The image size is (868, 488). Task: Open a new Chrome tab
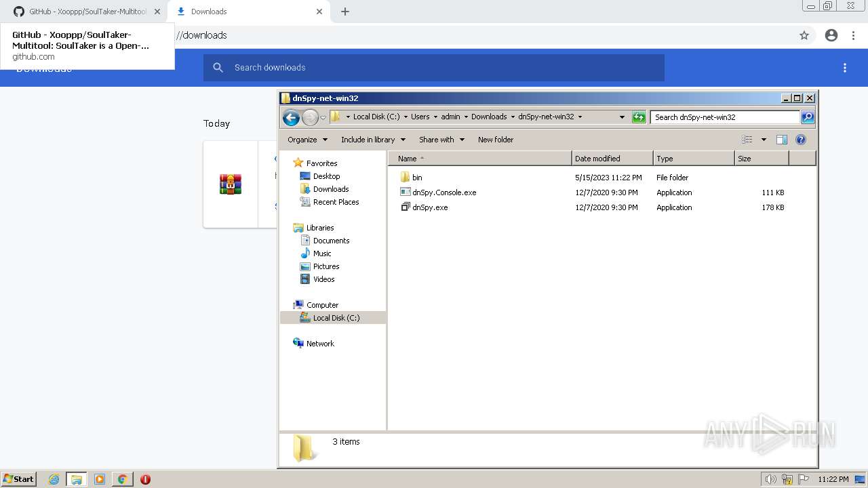click(345, 12)
